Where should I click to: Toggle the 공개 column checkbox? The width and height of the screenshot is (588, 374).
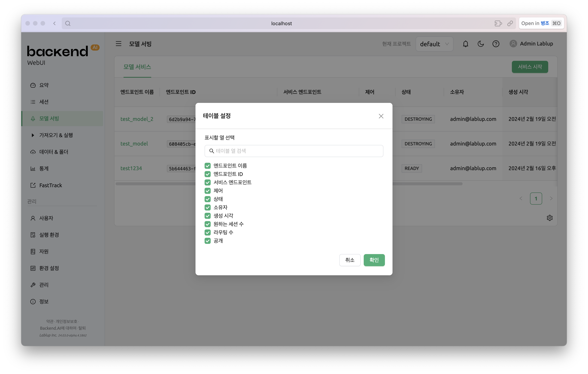208,241
